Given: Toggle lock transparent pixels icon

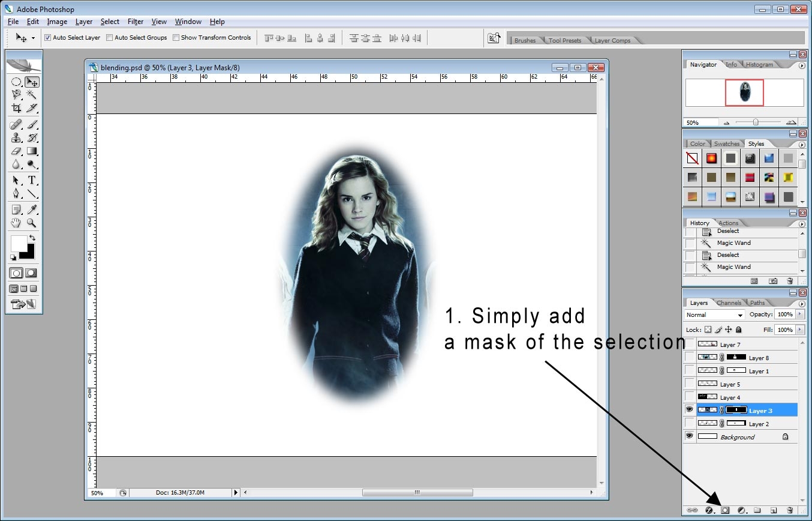Looking at the screenshot, I should pos(708,330).
